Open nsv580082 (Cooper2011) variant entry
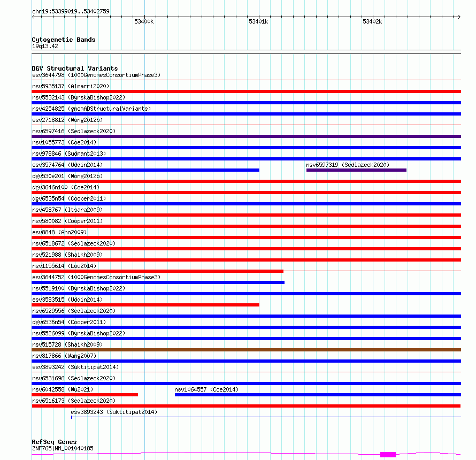This screenshot has height=460, width=476. pyautogui.click(x=67, y=221)
